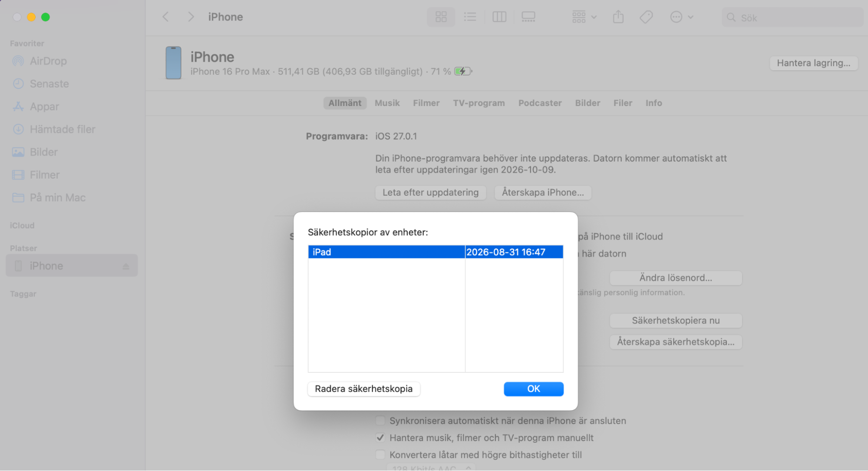868x471 pixels.
Task: Switch to the Info tab
Action: (x=653, y=103)
